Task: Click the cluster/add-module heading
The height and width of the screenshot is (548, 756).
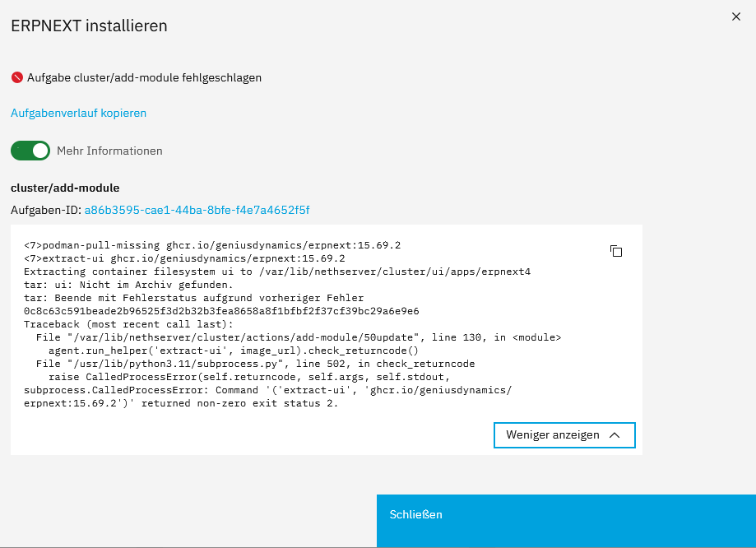Action: click(65, 188)
